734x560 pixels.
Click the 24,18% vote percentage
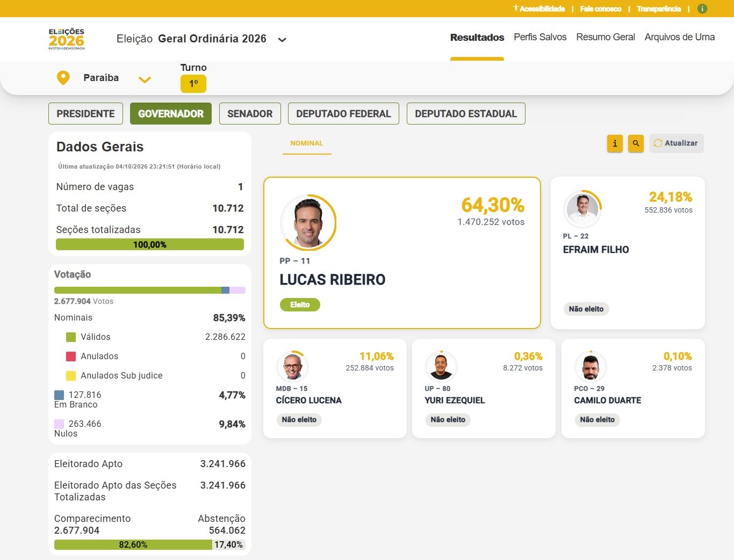671,197
